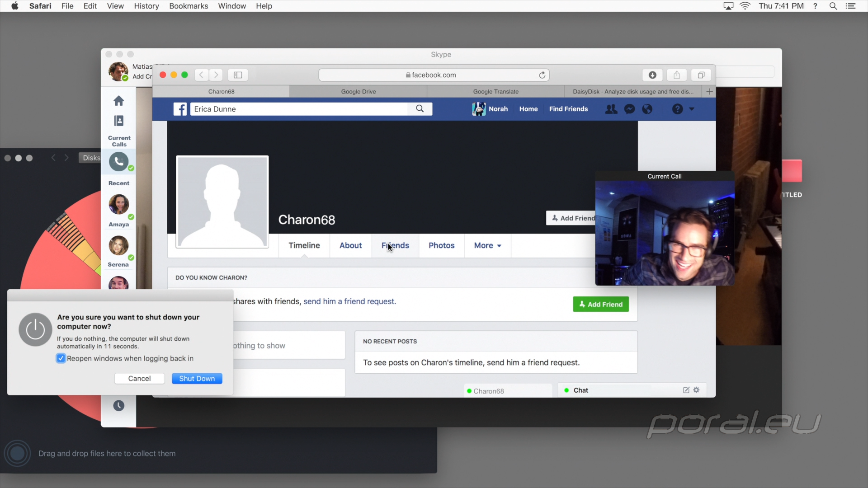Image resolution: width=868 pixels, height=488 pixels.
Task: Expand the Facebook account dropdown arrow
Action: click(x=692, y=109)
